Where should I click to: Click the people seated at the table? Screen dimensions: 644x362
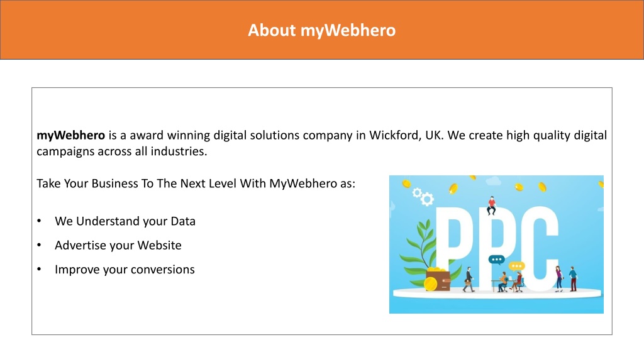pyautogui.click(x=508, y=282)
